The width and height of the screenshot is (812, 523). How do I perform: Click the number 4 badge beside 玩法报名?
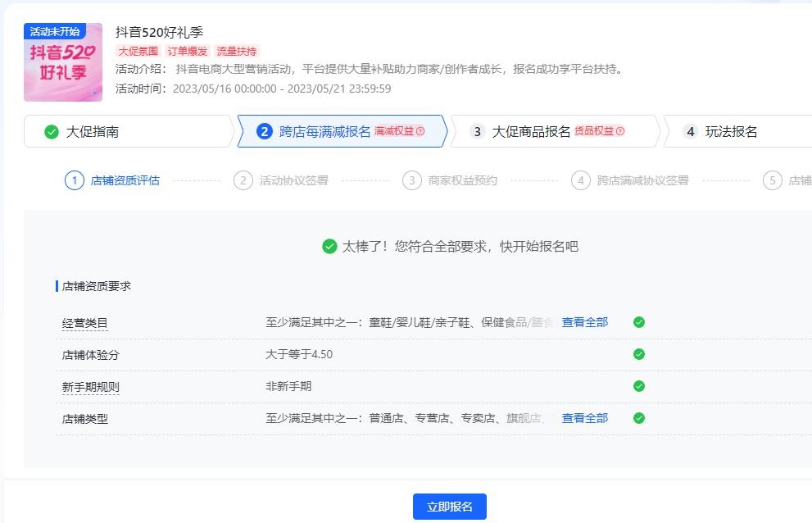[x=690, y=132]
